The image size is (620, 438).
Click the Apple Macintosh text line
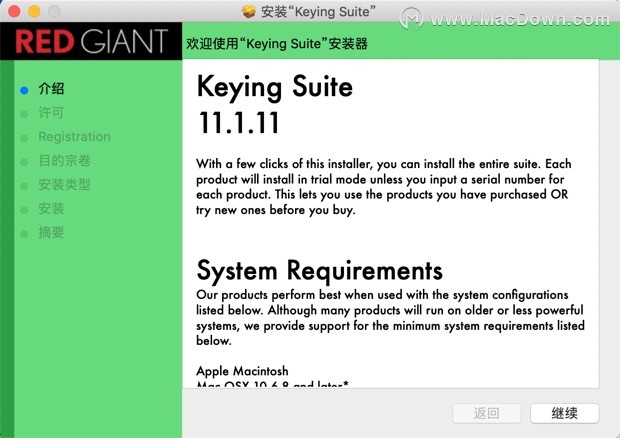click(242, 371)
